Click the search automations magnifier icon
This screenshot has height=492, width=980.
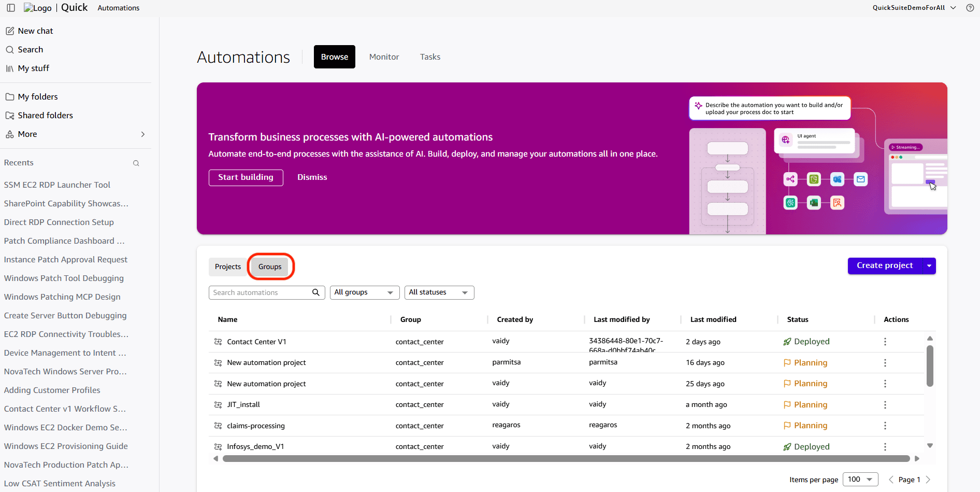pos(315,292)
